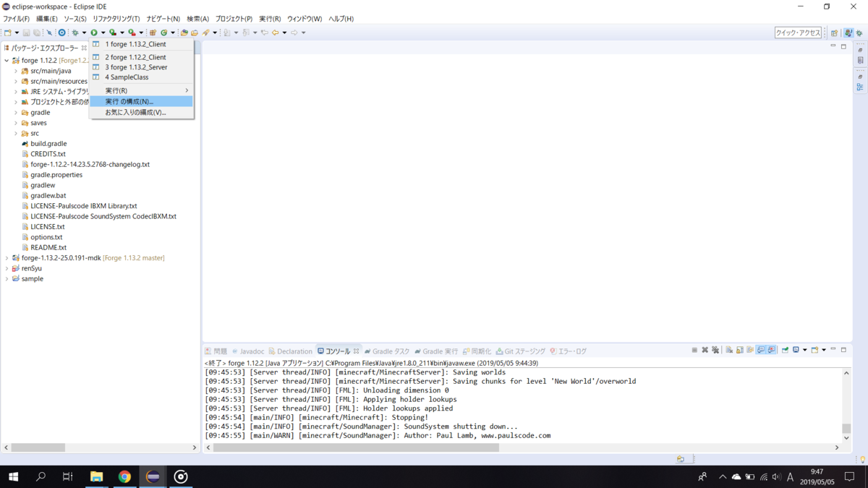Click Remove All Terminated Launches icon
The height and width of the screenshot is (488, 868).
715,350
